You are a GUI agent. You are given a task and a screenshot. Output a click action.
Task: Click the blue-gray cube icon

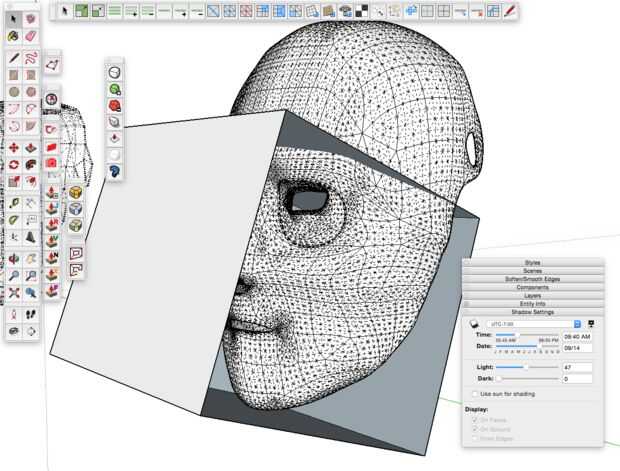click(x=75, y=209)
